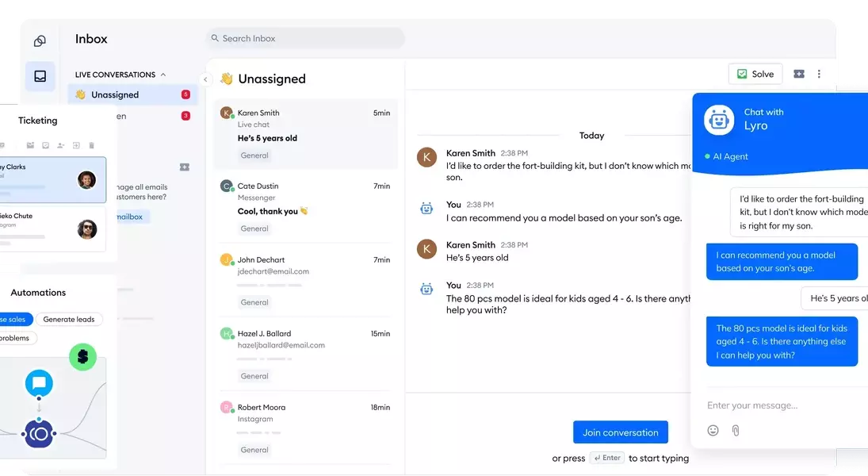Screen dimensions: 868x476
Task: Open the Inbox icon in left sidebar
Action: pos(40,76)
